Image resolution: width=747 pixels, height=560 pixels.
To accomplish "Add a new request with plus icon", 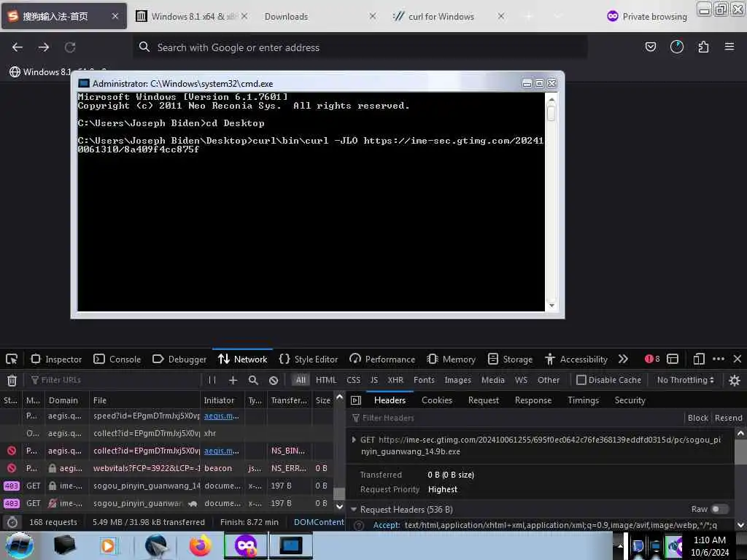I will coord(233,380).
